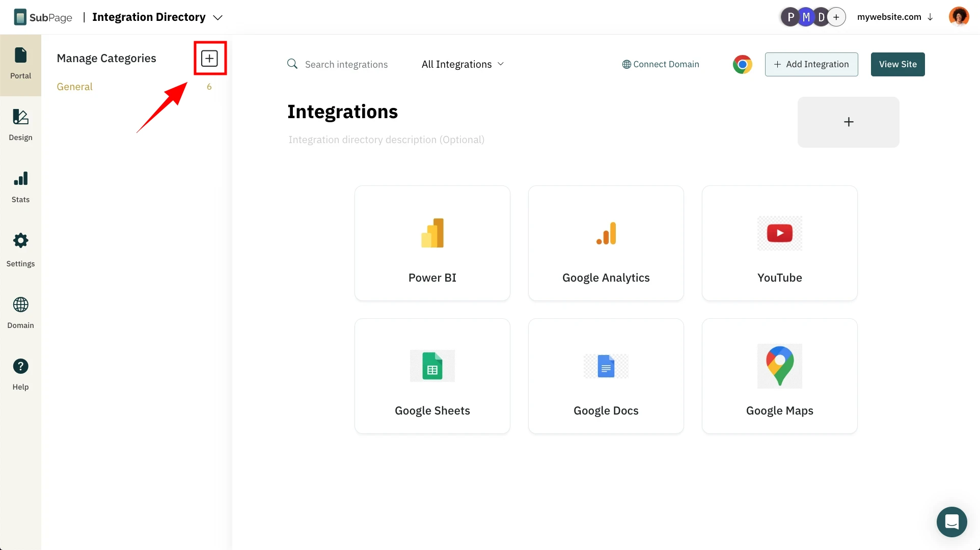Open the user profile avatar
This screenshot has height=550, width=980.
click(x=959, y=17)
